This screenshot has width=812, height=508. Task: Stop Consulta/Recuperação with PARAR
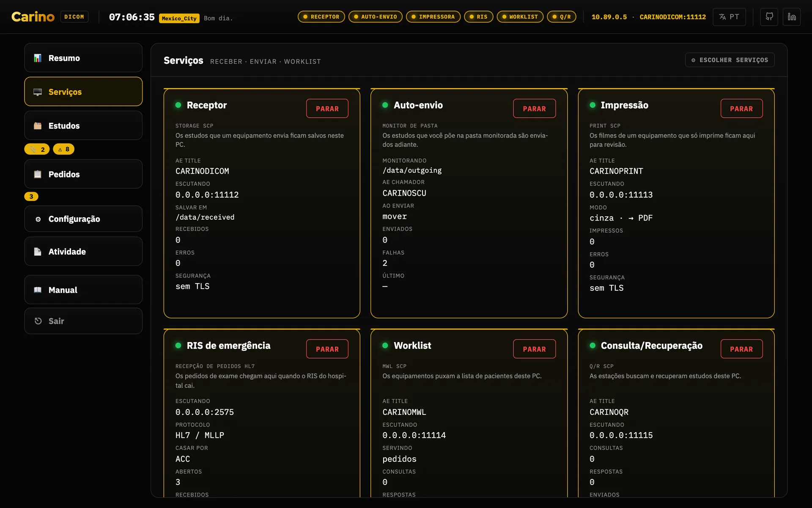741,349
